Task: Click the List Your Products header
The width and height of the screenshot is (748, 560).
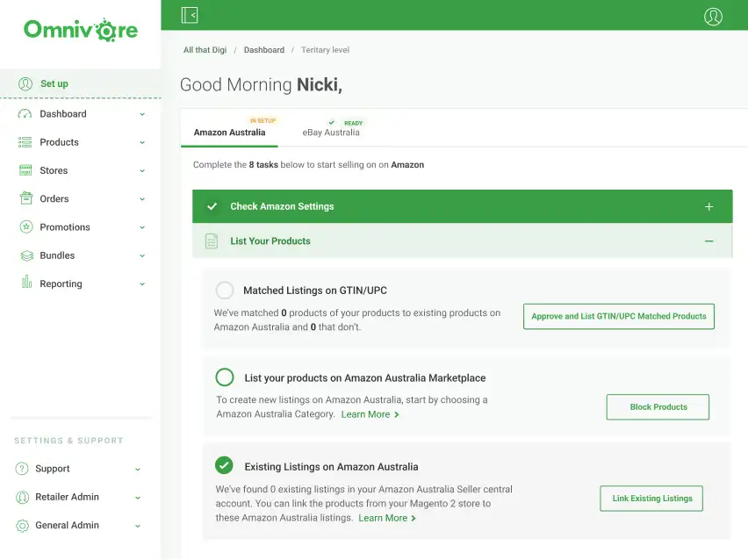Action: (x=463, y=241)
